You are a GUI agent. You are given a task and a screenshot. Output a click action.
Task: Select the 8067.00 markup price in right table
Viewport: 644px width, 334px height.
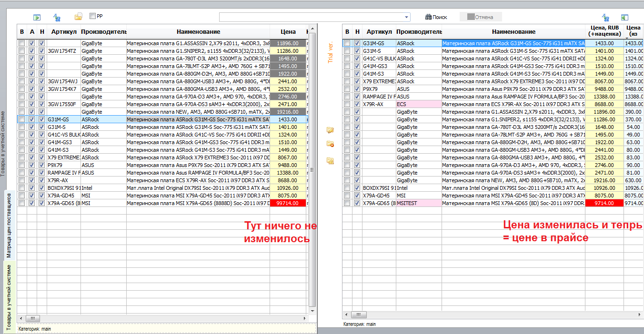604,81
